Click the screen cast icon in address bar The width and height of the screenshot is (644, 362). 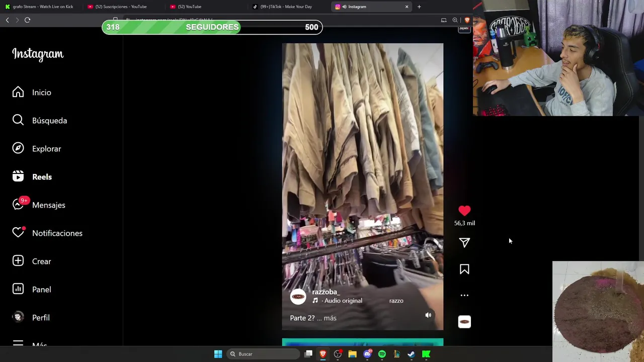444,20
